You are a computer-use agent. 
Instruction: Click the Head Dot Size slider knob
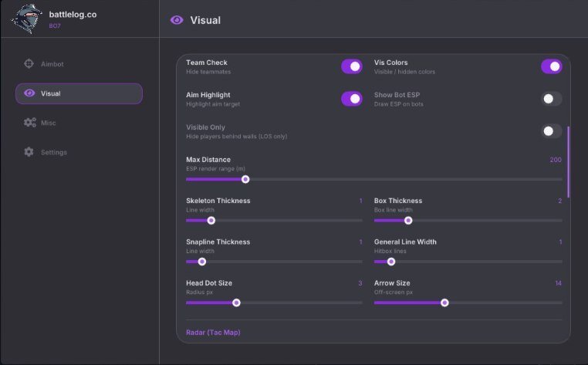[x=236, y=302]
